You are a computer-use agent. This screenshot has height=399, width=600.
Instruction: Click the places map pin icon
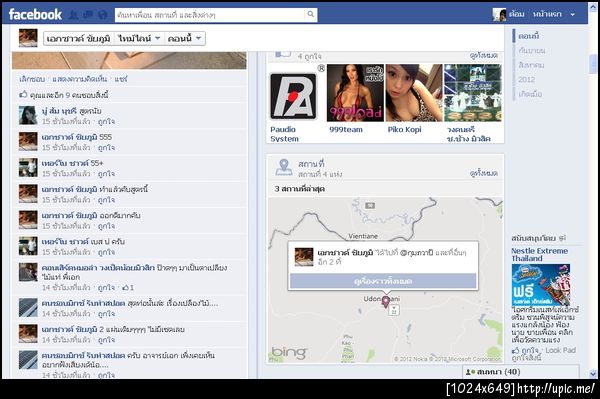(284, 167)
